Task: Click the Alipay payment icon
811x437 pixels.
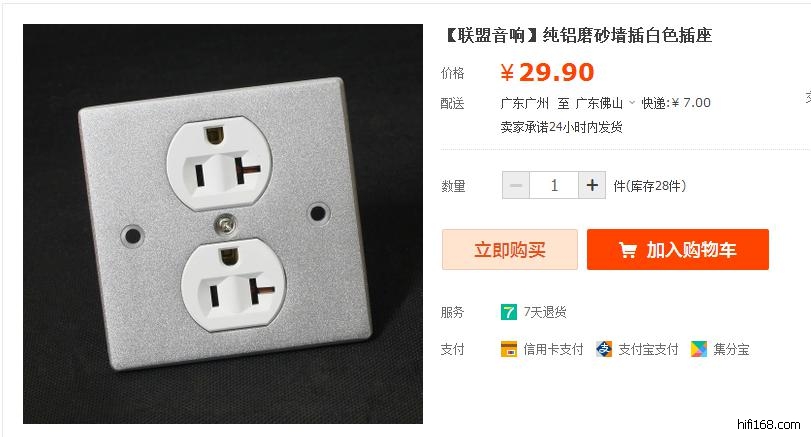Action: (604, 349)
